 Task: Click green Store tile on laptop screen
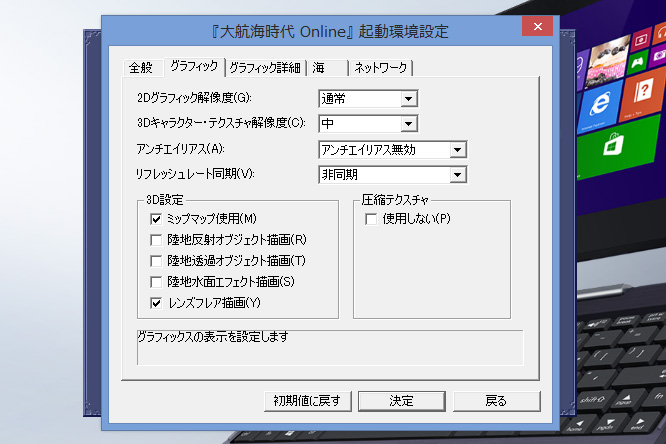(x=615, y=147)
